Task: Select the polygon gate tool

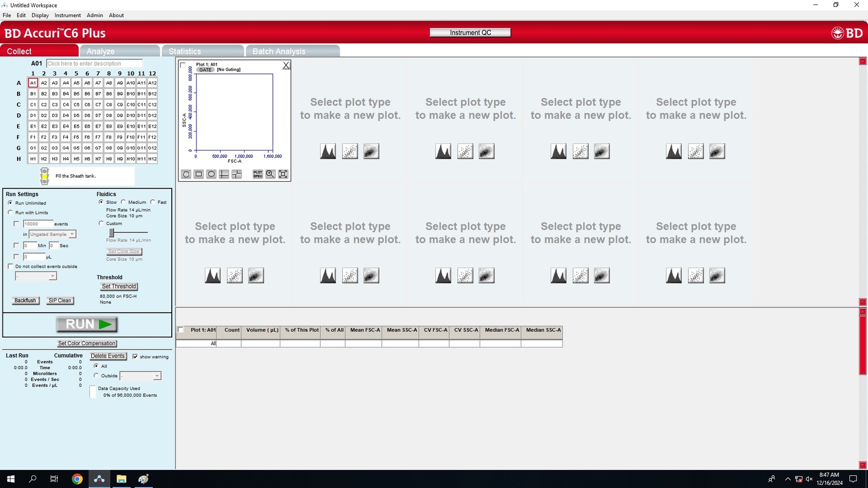Action: (x=186, y=174)
